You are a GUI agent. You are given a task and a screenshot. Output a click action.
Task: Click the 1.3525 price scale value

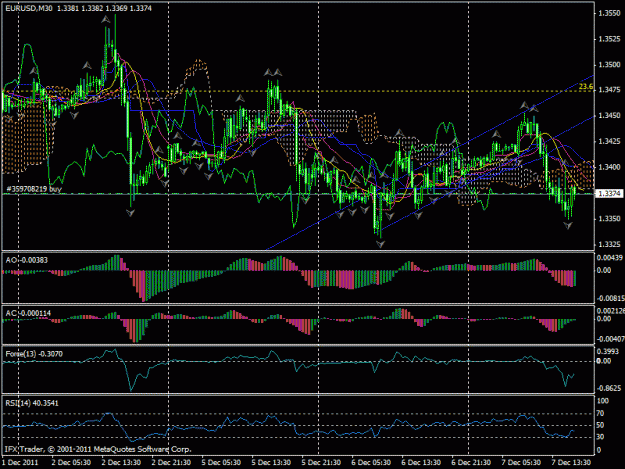coord(609,39)
